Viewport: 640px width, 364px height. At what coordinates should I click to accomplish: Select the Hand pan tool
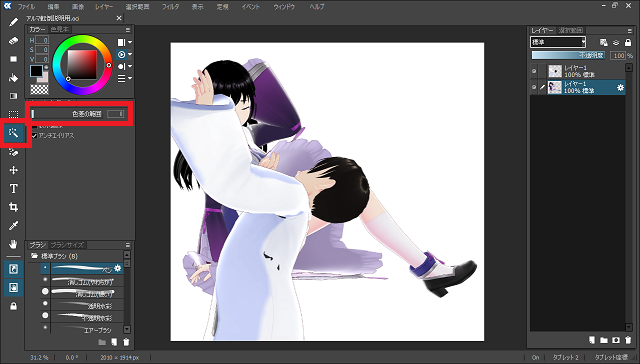tap(13, 244)
